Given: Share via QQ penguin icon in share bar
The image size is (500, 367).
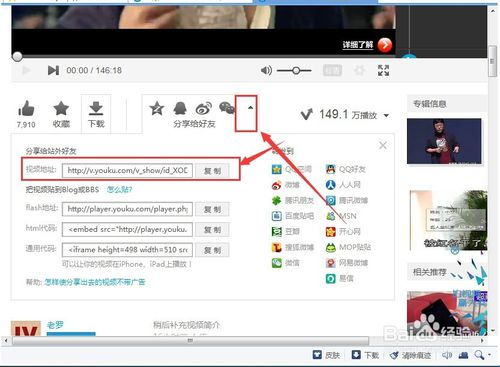Looking at the screenshot, I should [x=180, y=108].
